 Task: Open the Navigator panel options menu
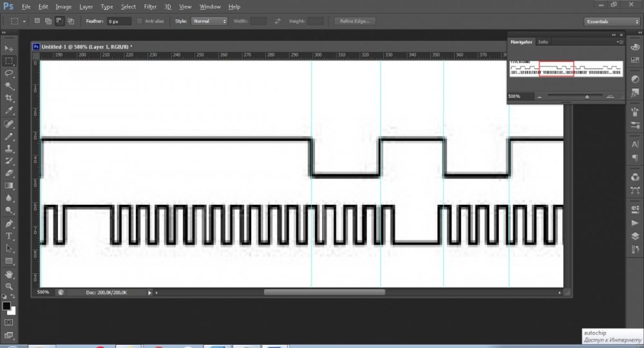point(619,42)
